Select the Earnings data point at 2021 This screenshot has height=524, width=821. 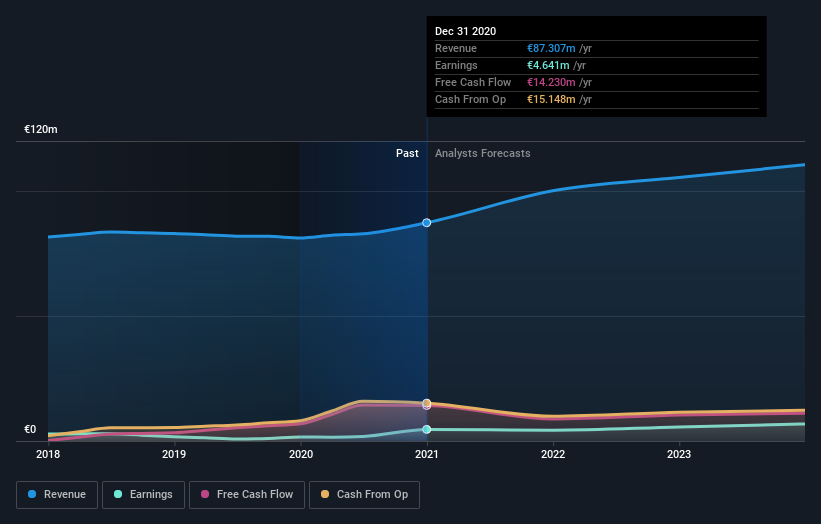[x=427, y=429]
